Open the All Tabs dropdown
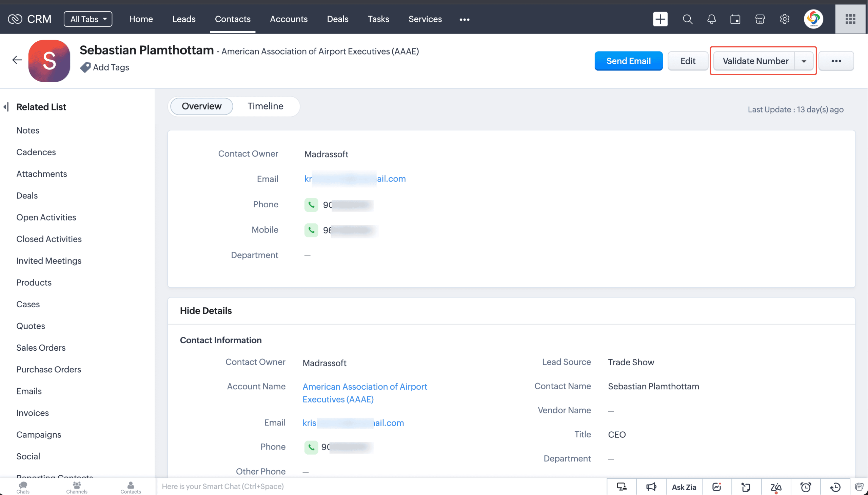 [88, 19]
